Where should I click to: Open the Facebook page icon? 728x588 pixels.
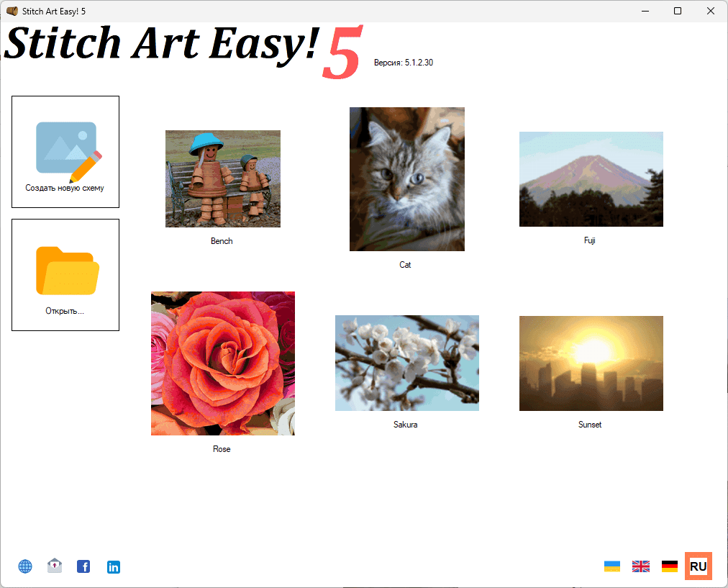(83, 566)
